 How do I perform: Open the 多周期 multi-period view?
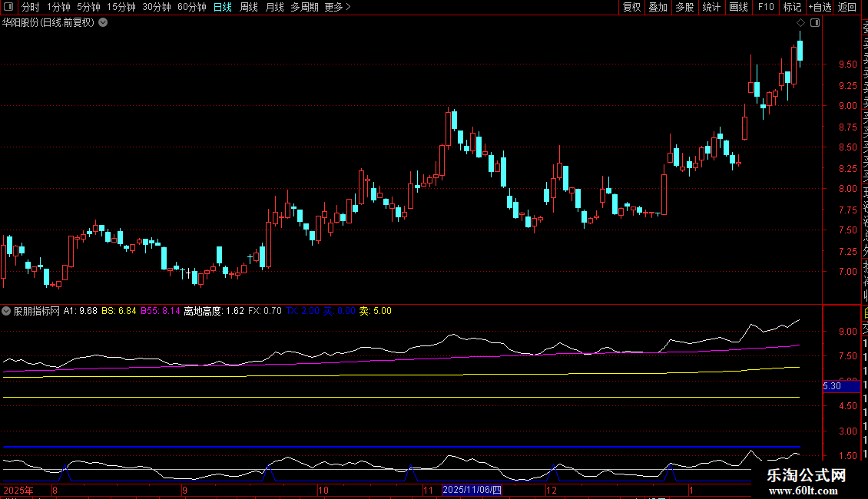tap(304, 7)
